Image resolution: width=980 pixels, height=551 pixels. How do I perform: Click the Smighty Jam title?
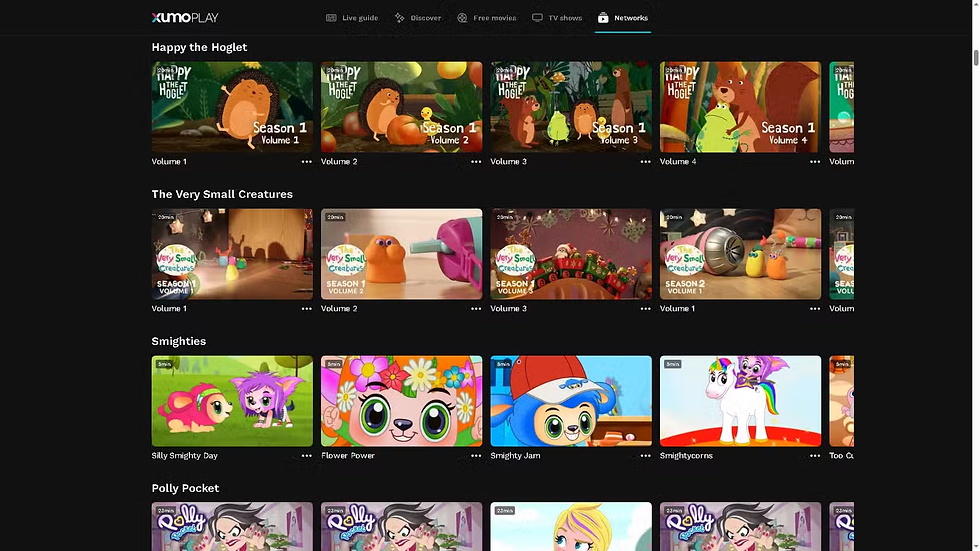click(515, 455)
